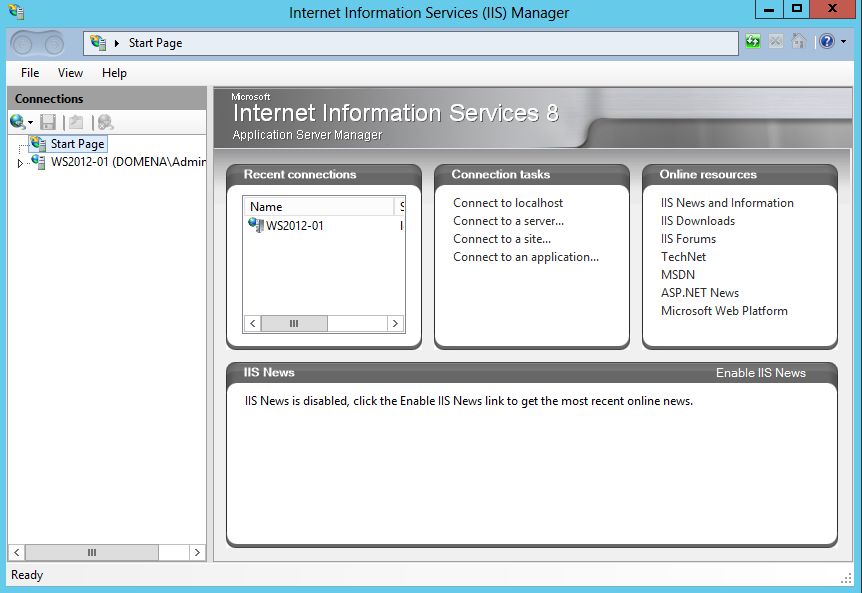Screen dimensions: 862x593
Task: Select WS2012-01 row in Recent connections
Action: click(324, 225)
